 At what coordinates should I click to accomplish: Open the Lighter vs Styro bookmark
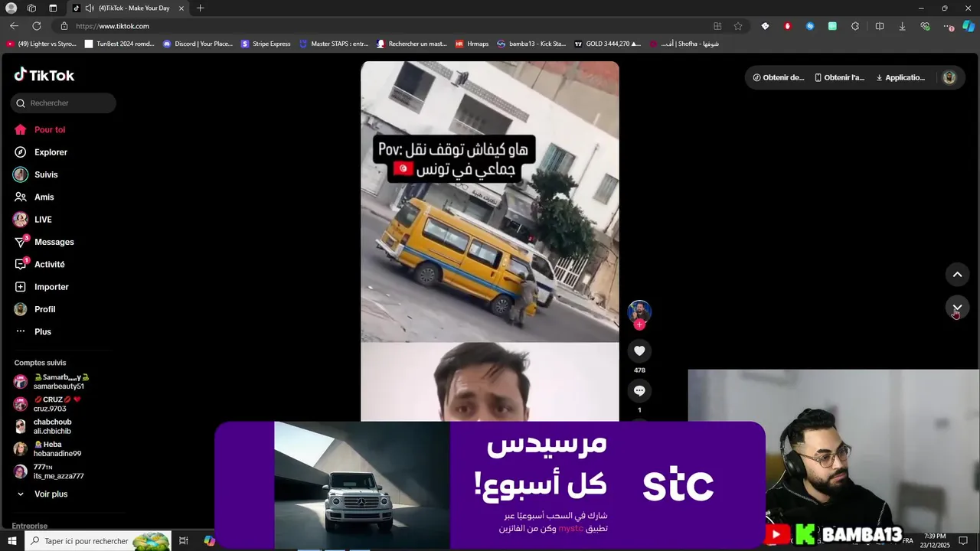point(41,44)
